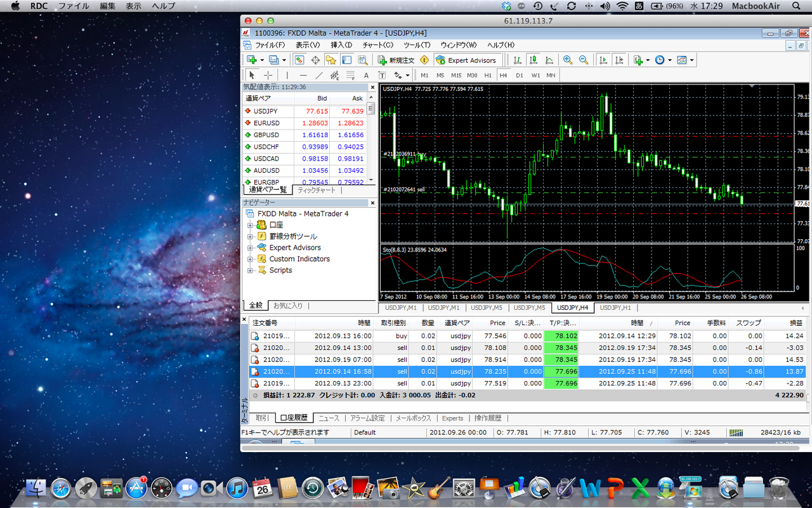812x508 pixels.
Task: Toggle the Expert Advisors button
Action: point(466,60)
